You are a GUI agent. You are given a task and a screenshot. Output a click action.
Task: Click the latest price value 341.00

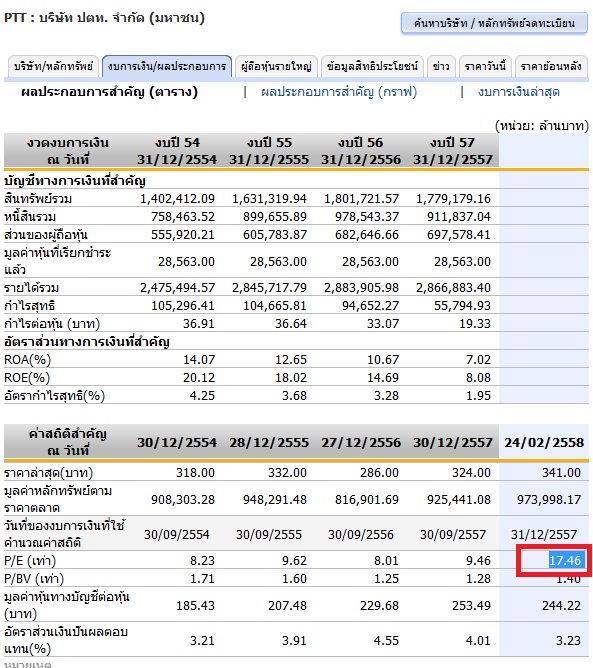(x=561, y=472)
